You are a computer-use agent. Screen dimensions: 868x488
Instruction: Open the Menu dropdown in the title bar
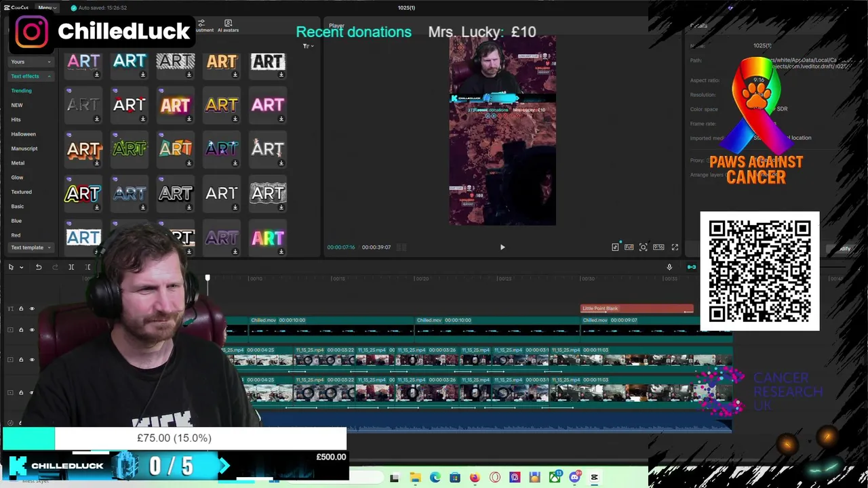pos(47,7)
